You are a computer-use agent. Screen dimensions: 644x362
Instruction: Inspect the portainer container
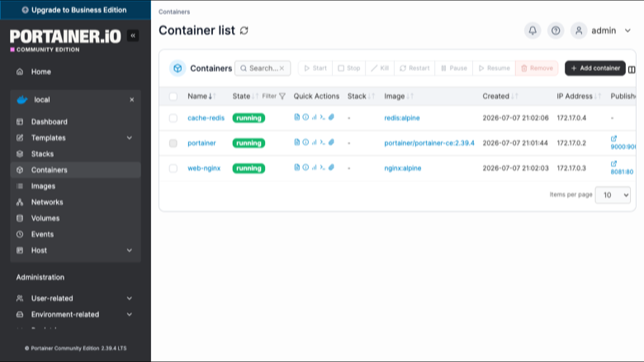305,143
